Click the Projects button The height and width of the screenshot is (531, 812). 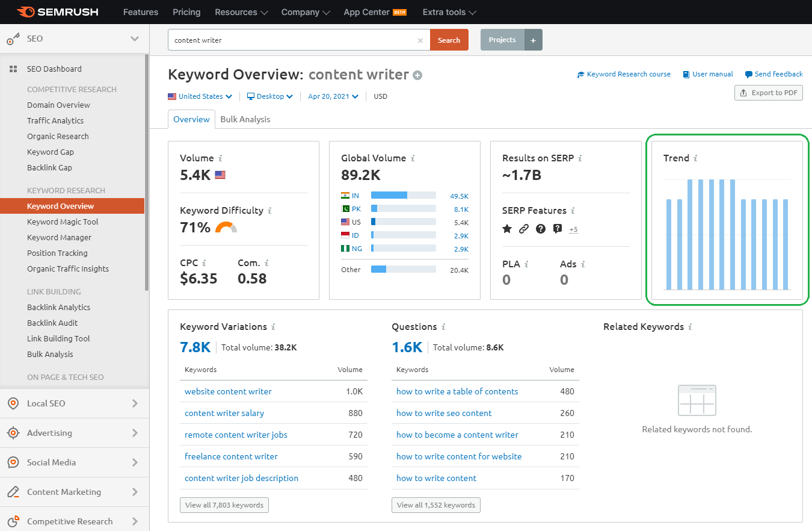click(x=502, y=40)
